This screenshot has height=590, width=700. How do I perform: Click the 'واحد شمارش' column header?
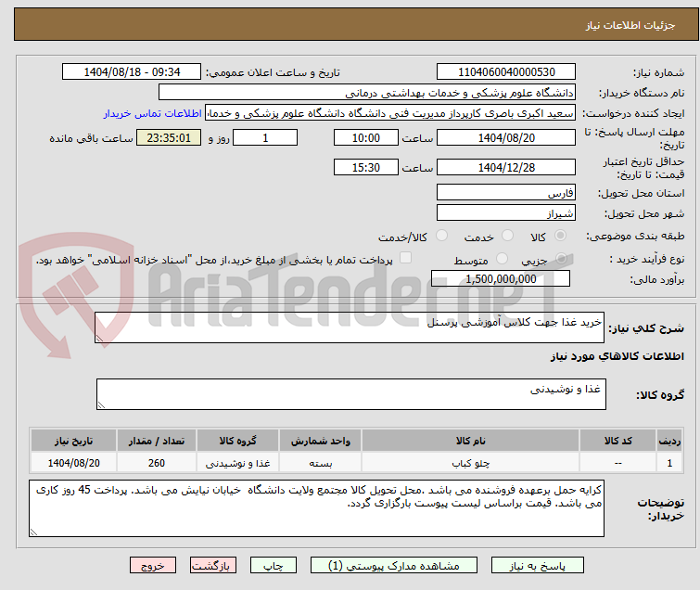321,441
